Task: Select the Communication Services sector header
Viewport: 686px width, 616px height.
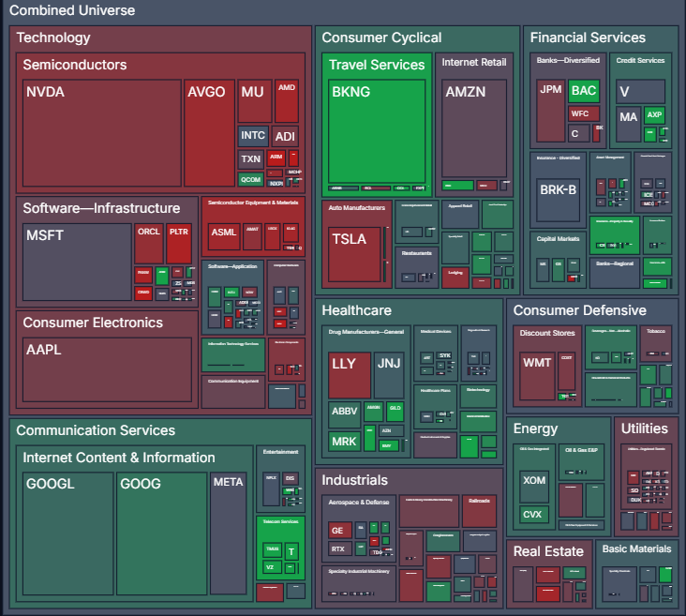Action: [96, 430]
